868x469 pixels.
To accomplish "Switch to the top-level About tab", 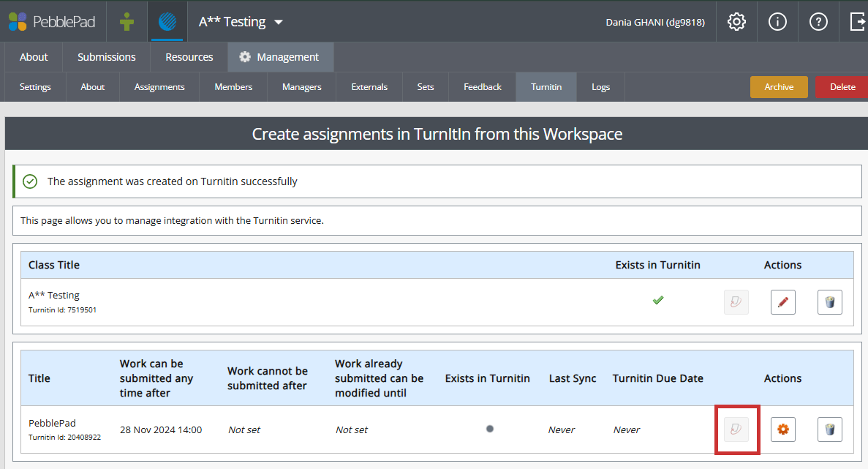I will click(x=34, y=57).
